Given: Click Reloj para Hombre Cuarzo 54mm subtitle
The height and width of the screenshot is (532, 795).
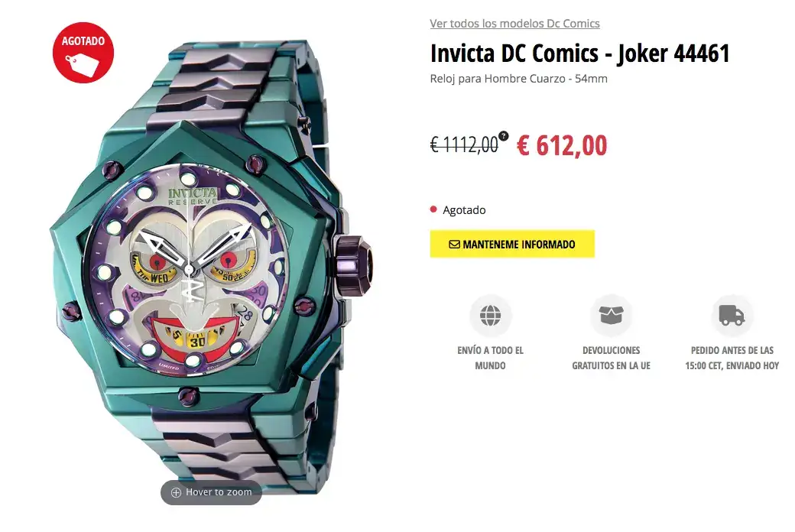Looking at the screenshot, I should [519, 79].
